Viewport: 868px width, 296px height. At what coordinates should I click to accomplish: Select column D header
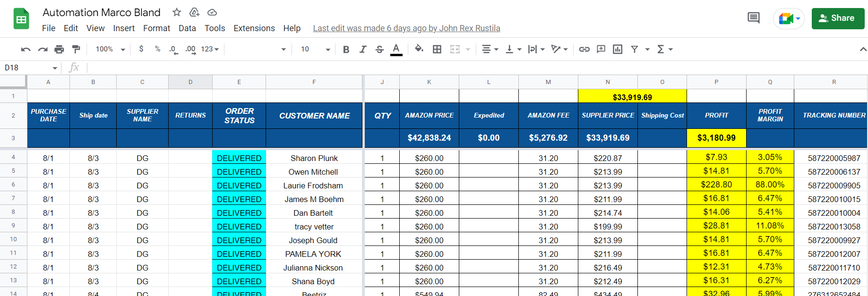click(x=190, y=82)
